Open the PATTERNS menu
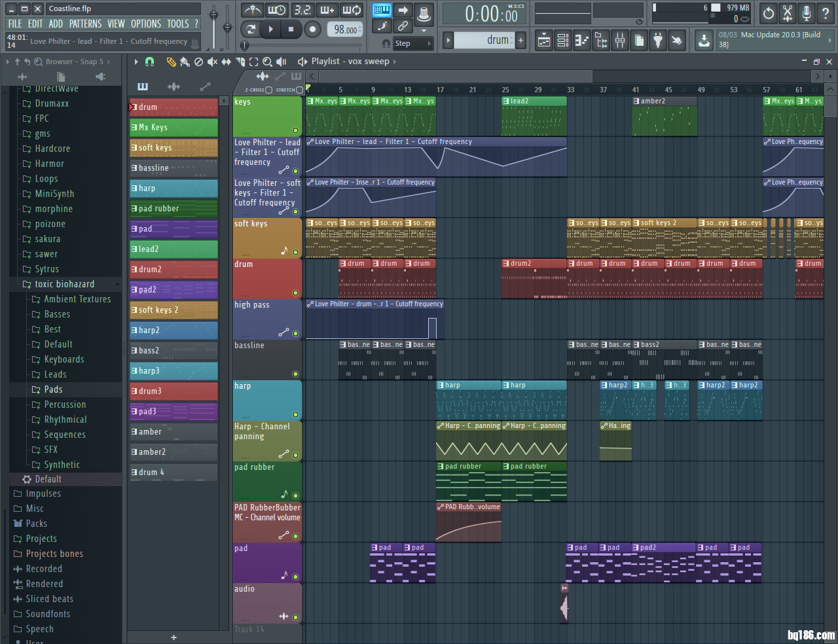 (86, 24)
